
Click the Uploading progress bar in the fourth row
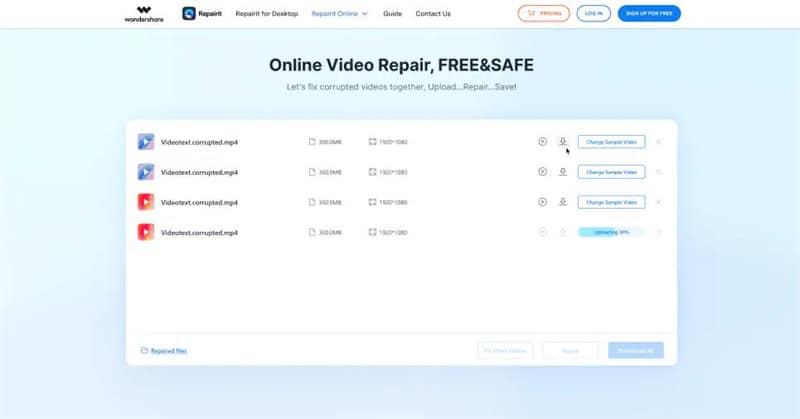611,232
